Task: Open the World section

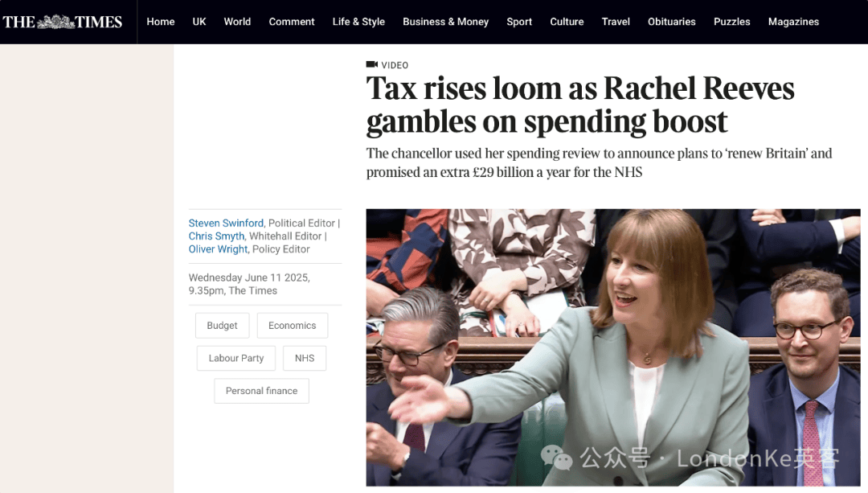Action: (237, 22)
